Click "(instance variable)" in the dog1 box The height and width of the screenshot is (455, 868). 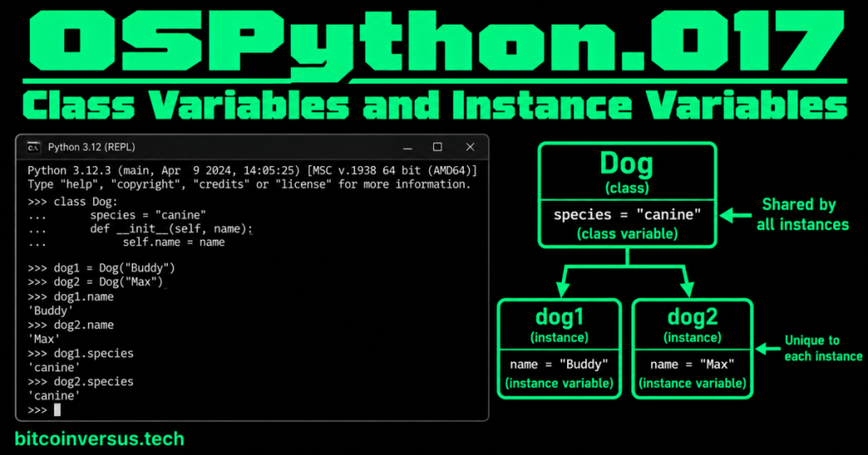click(559, 383)
